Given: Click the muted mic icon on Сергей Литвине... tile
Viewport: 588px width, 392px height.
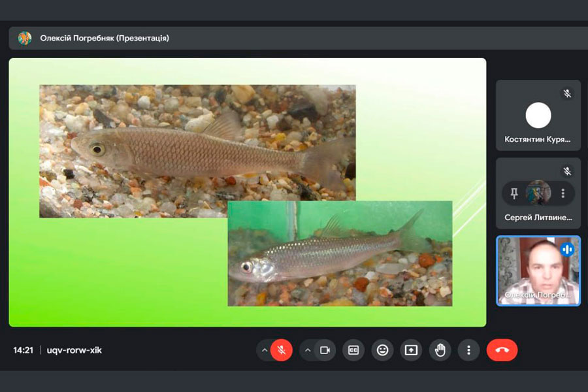Looking at the screenshot, I should [x=567, y=171].
